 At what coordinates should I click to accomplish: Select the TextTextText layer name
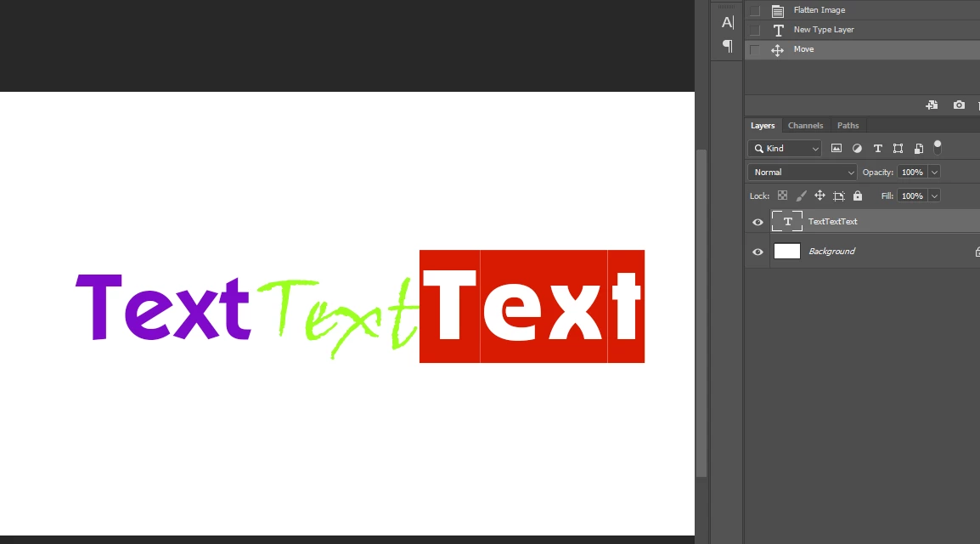pyautogui.click(x=832, y=221)
